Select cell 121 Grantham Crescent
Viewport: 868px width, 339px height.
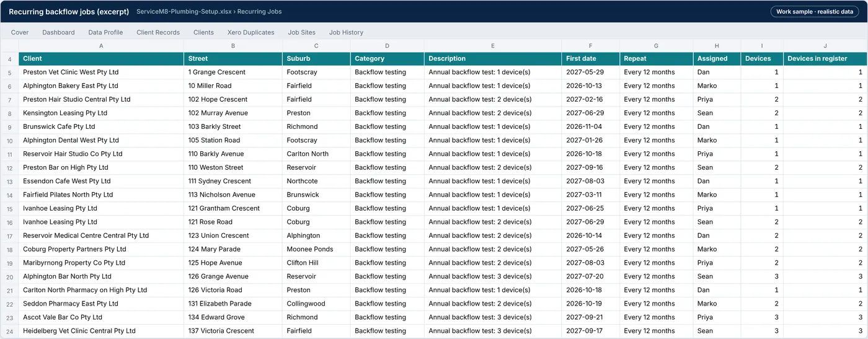pos(233,209)
